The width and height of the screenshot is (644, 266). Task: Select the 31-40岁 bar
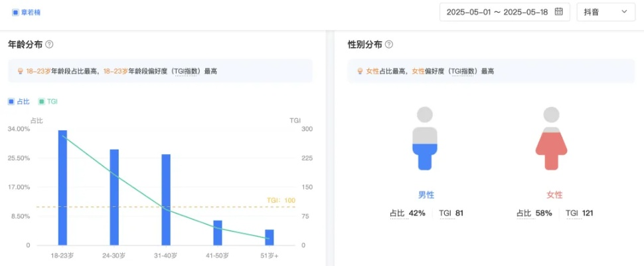click(x=166, y=199)
